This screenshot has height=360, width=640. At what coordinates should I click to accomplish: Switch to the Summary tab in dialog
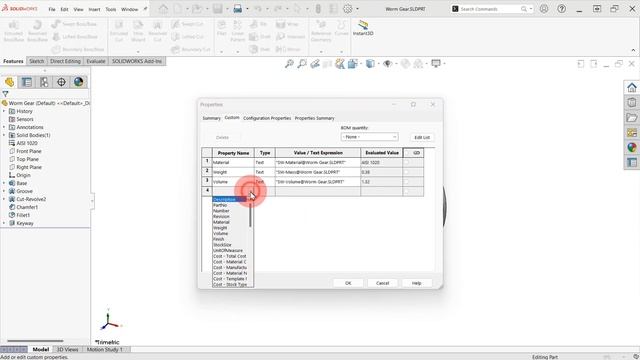(x=211, y=118)
